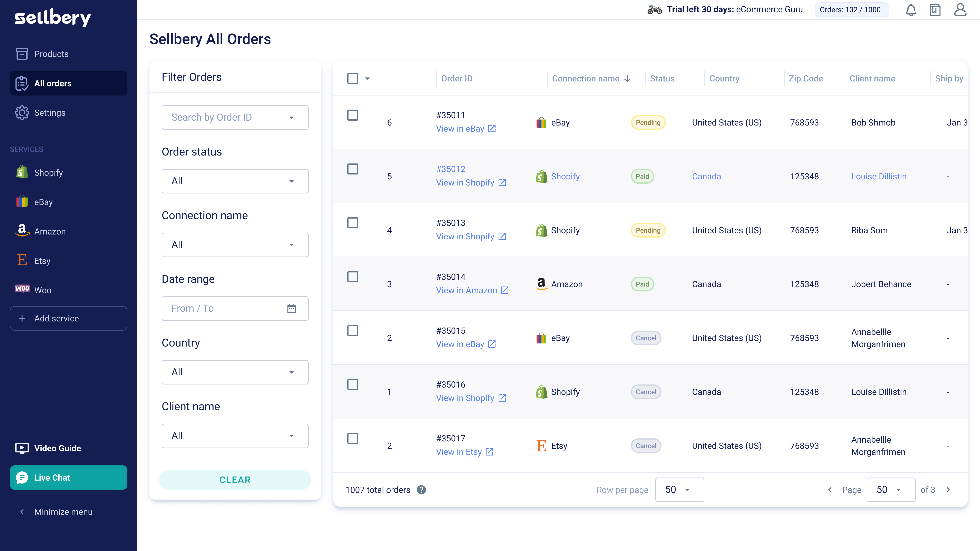Expand the Order status dropdown

235,181
